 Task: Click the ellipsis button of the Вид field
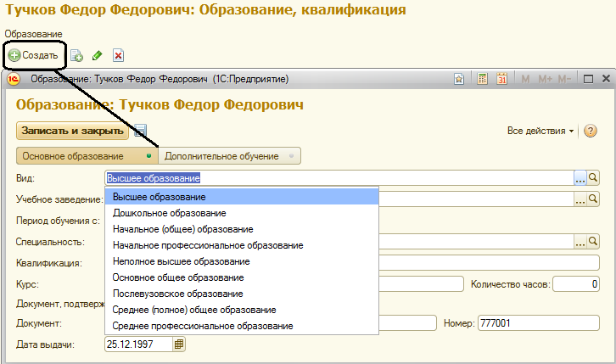point(580,178)
